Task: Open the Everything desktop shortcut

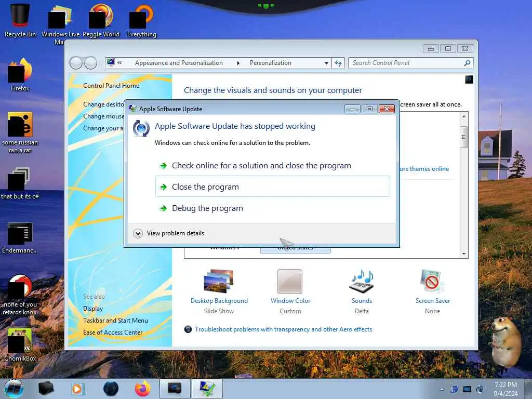Action: pyautogui.click(x=141, y=20)
